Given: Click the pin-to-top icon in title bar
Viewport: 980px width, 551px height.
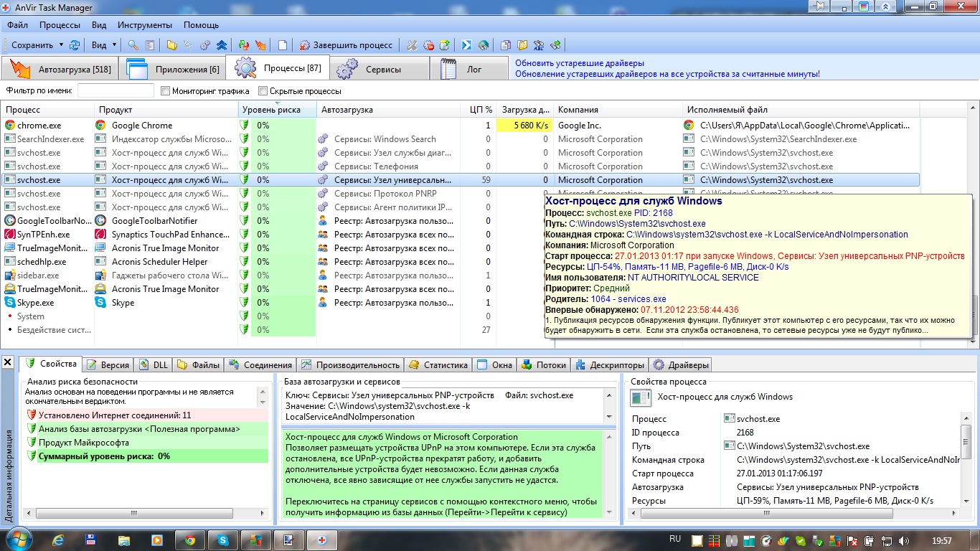Looking at the screenshot, I should [x=818, y=6].
